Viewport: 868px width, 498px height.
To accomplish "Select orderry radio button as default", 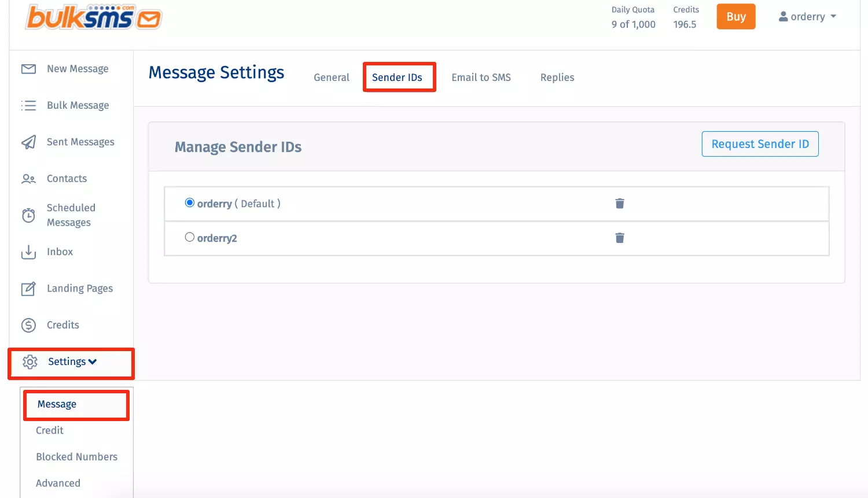I will (x=189, y=202).
